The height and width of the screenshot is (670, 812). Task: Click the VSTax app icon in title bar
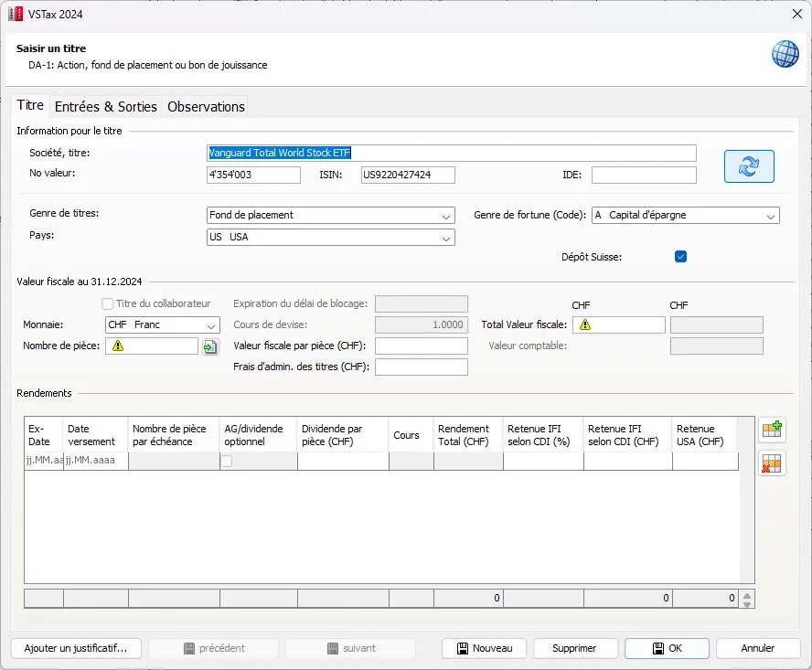16,13
